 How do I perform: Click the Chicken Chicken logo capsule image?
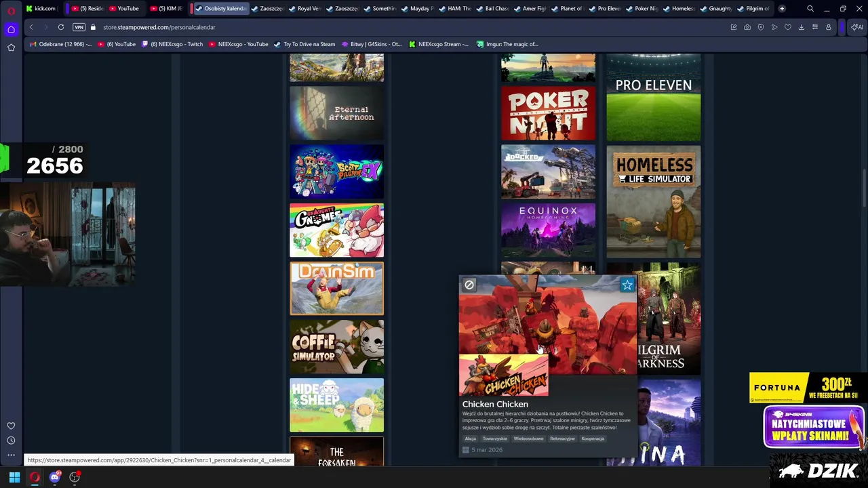(x=504, y=375)
